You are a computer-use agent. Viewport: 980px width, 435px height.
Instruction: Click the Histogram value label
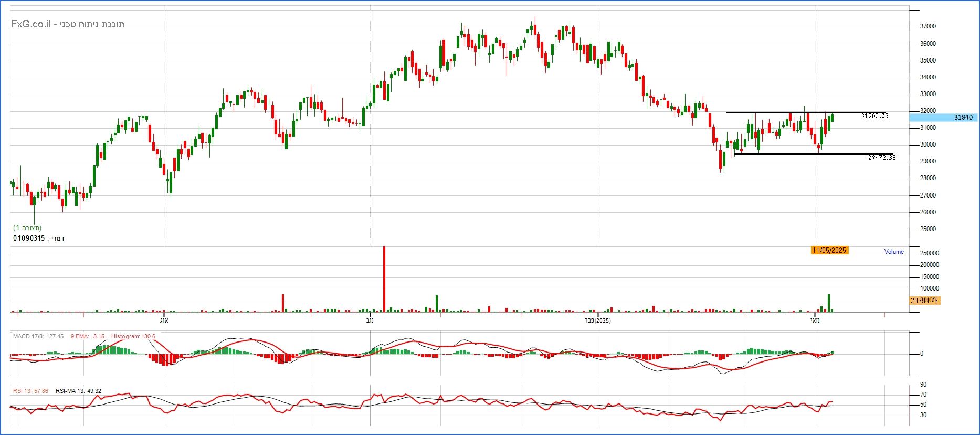(133, 336)
